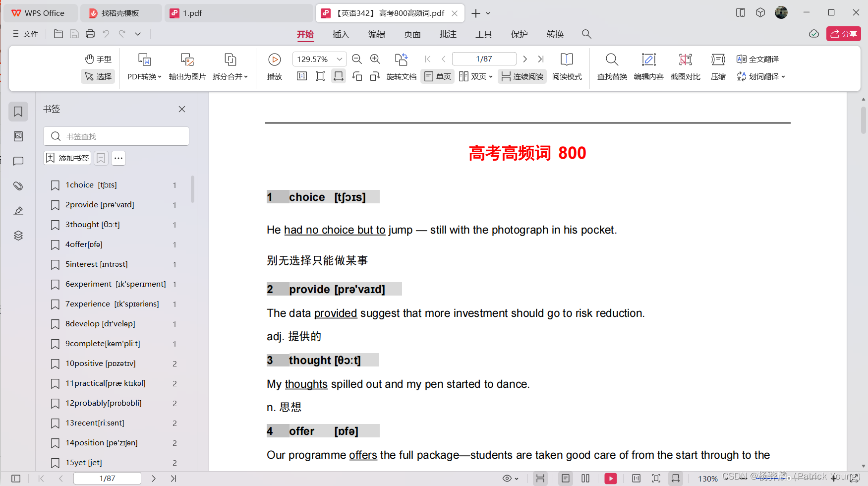The image size is (868, 486).
Task: Click the red play button in status bar
Action: coord(611,479)
